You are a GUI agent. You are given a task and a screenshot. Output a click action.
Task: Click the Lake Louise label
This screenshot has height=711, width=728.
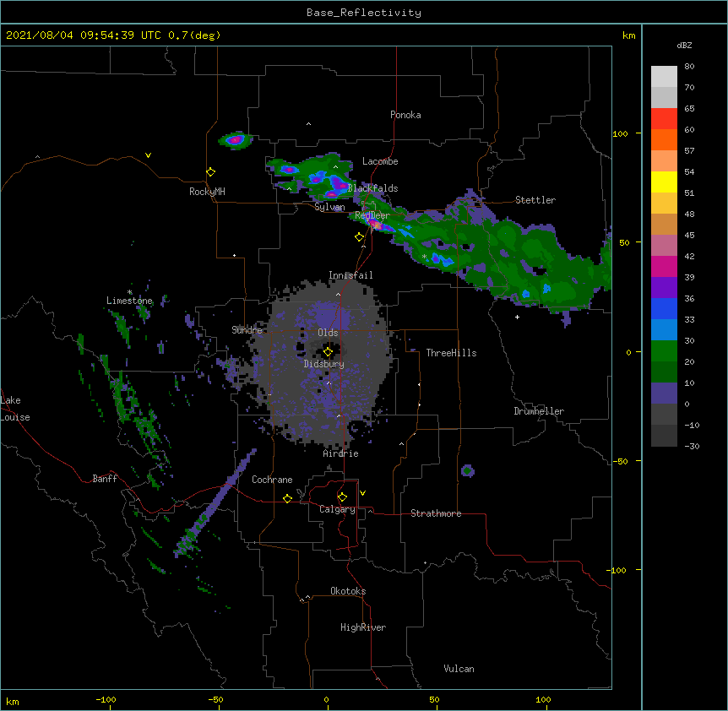point(15,409)
